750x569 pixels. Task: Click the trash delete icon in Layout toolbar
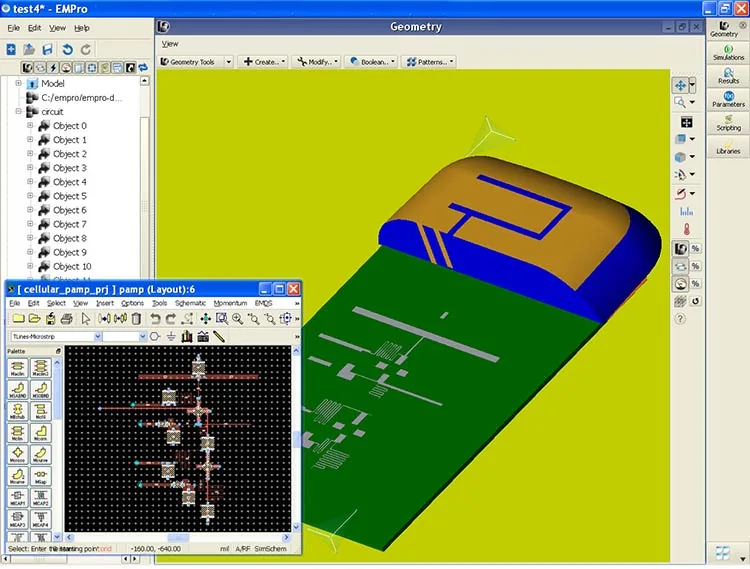[x=136, y=318]
